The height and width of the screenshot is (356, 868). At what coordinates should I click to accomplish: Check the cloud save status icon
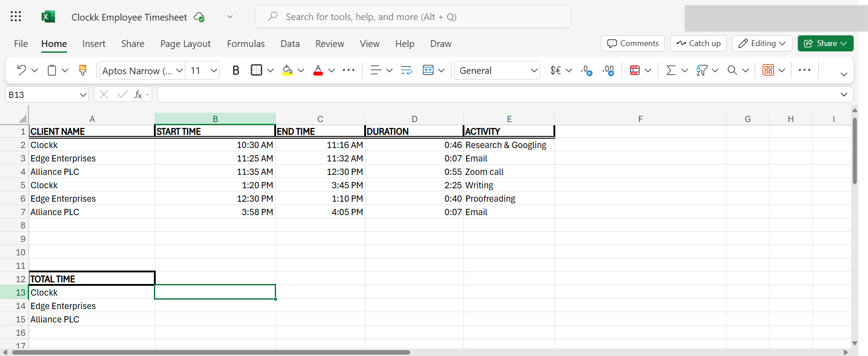tap(199, 17)
